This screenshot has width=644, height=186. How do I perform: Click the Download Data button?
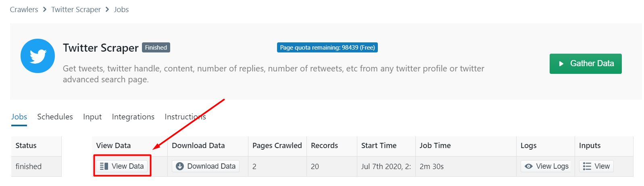tap(206, 166)
